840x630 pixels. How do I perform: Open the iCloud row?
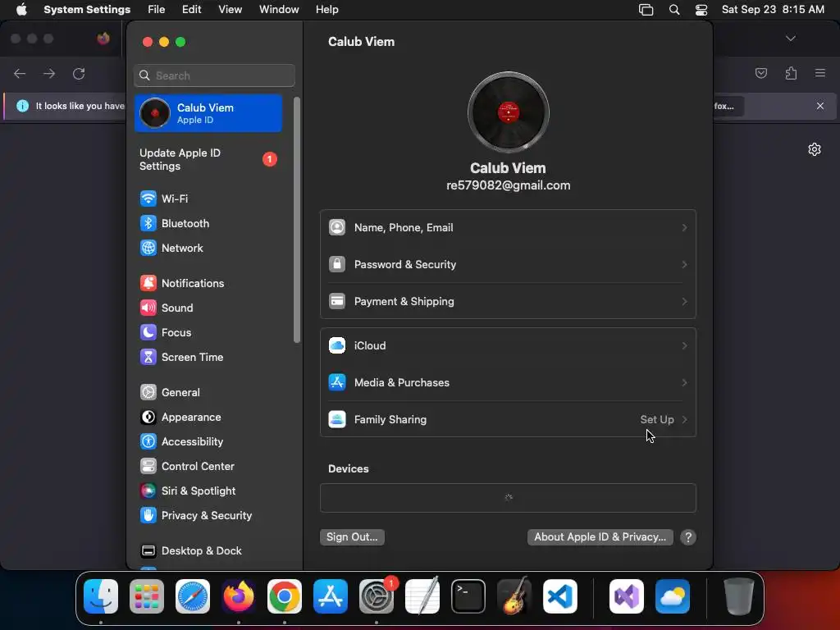pos(508,346)
